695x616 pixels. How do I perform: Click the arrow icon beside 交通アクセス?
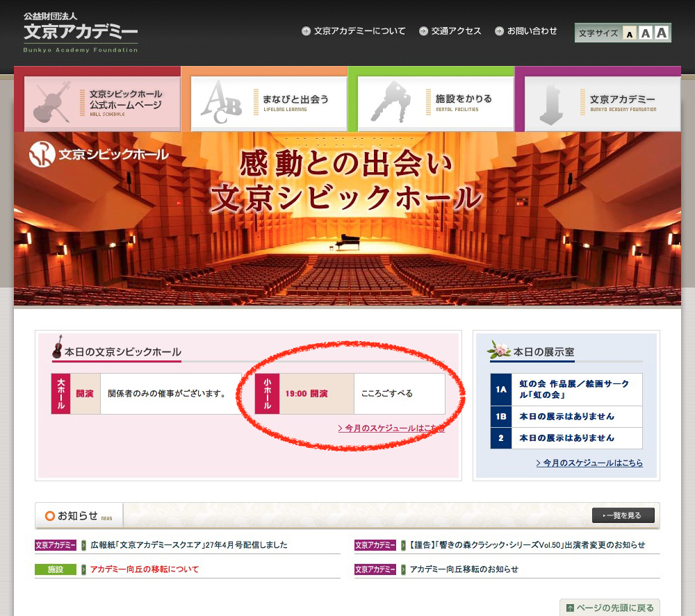423,31
